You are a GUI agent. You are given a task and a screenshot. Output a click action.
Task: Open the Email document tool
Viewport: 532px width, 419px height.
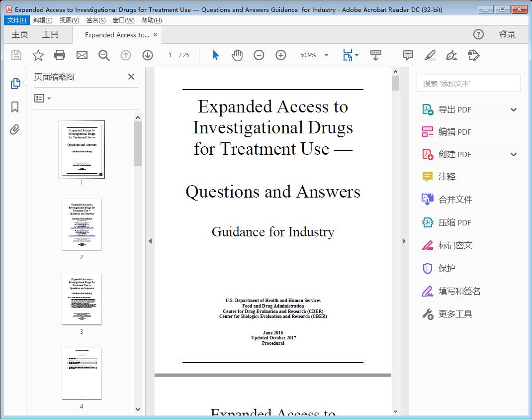82,55
